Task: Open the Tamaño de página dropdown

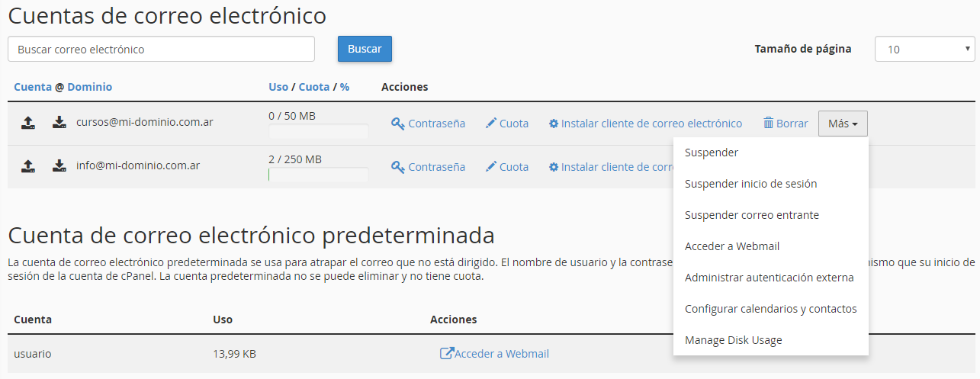Action: pos(924,50)
